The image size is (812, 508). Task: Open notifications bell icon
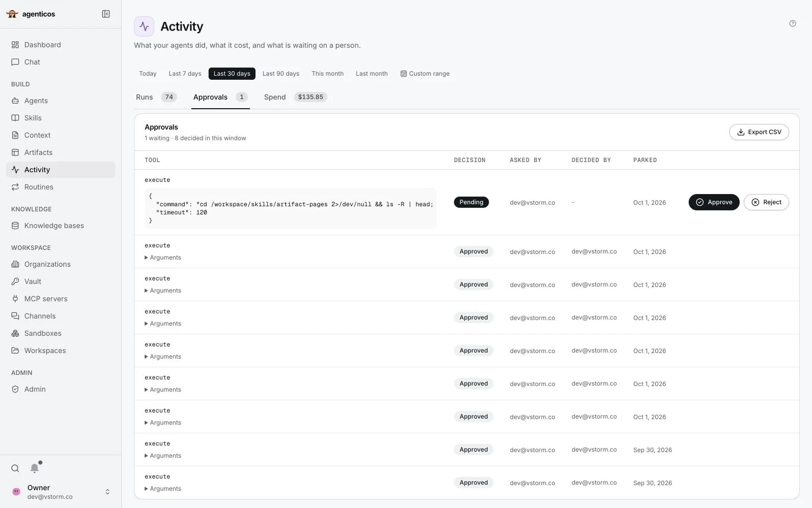pos(35,468)
